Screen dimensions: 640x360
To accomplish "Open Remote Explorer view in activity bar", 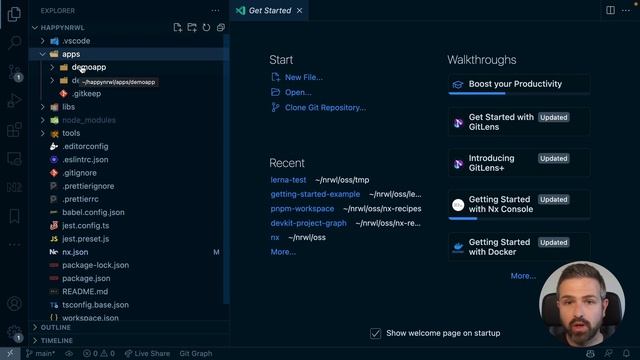I will pyautogui.click(x=14, y=159).
